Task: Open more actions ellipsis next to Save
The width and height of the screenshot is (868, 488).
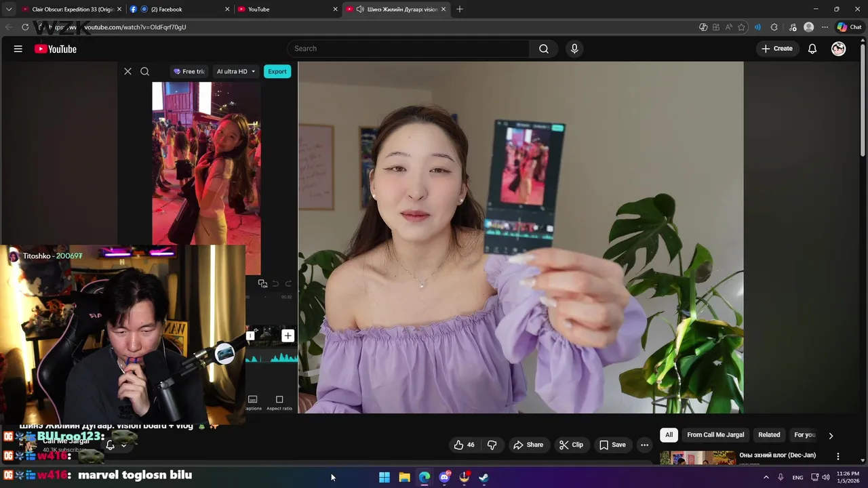Action: coord(644,445)
